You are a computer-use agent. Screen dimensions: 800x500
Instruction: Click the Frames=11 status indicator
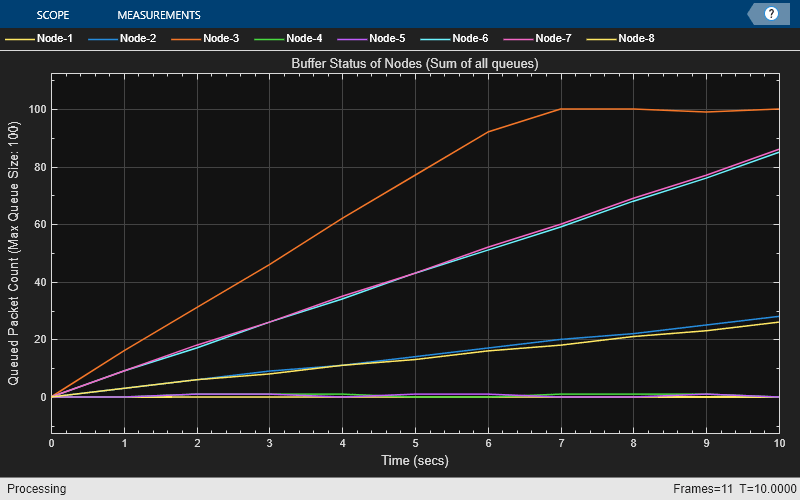coord(701,489)
